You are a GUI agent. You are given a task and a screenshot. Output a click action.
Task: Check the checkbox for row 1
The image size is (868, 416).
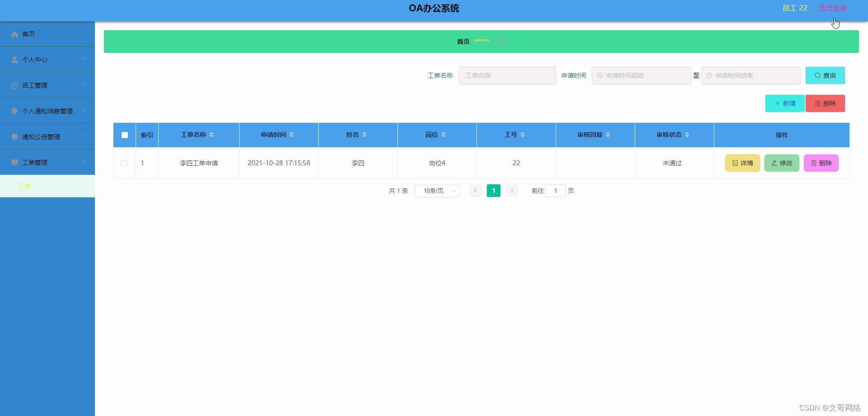pos(124,163)
